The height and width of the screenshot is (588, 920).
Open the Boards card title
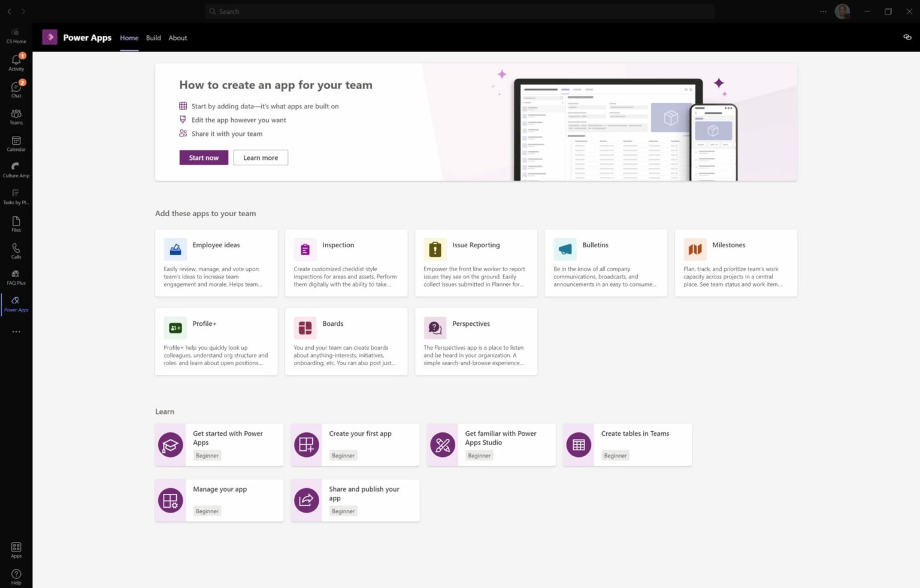point(333,323)
